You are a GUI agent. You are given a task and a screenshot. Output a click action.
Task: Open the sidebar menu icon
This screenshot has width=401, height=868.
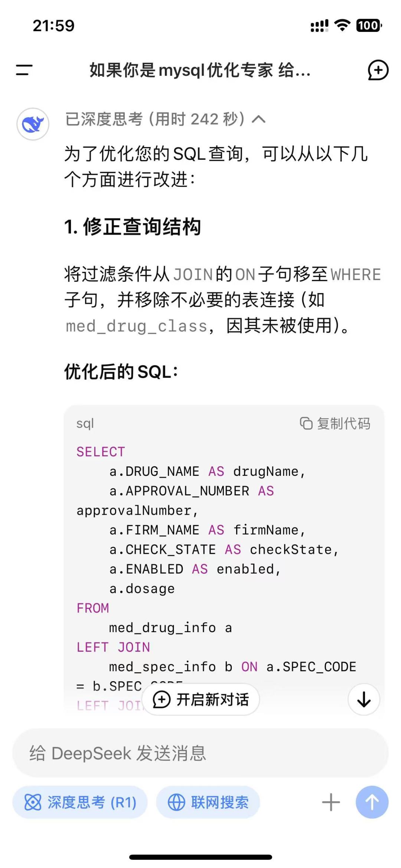pyautogui.click(x=24, y=70)
